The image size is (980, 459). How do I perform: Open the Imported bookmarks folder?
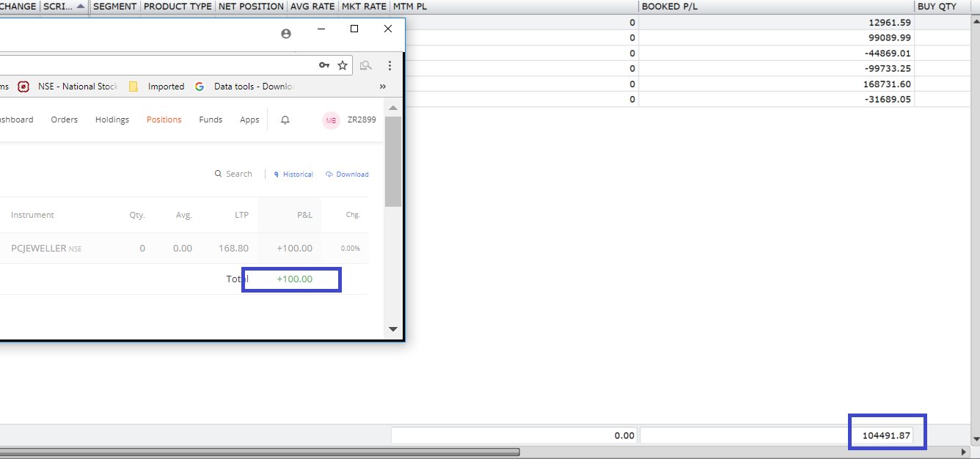pyautogui.click(x=157, y=87)
